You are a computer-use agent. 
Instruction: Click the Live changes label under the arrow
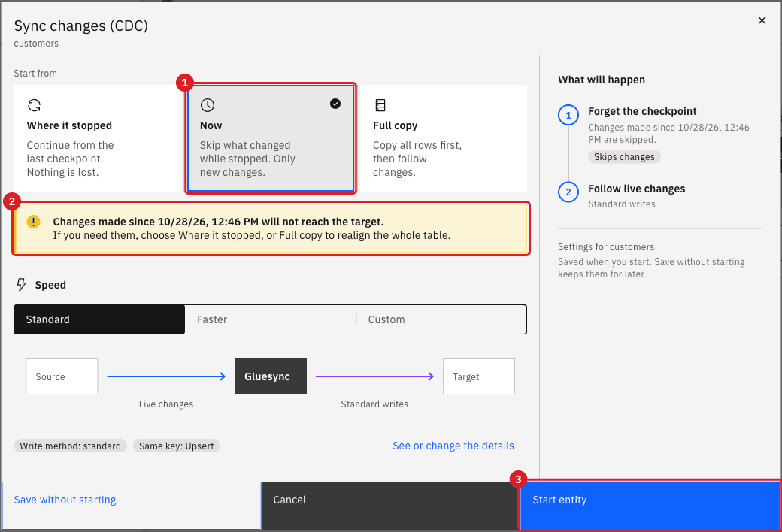click(166, 404)
